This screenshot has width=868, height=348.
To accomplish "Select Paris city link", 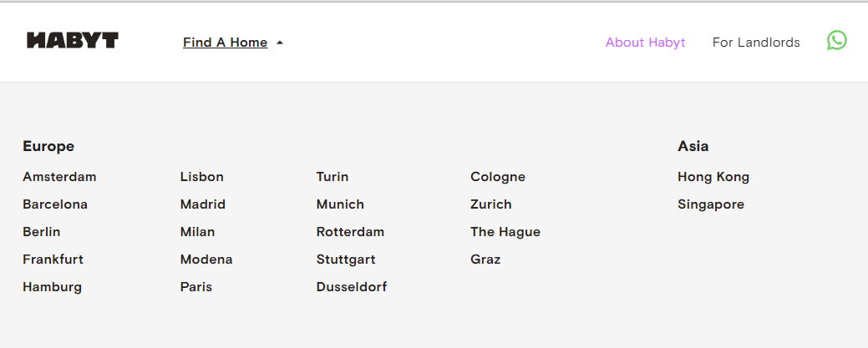I will (196, 287).
